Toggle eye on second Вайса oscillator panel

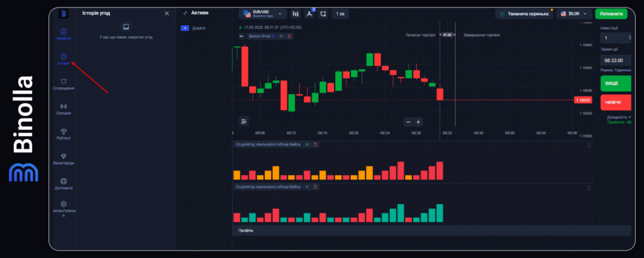(307, 187)
